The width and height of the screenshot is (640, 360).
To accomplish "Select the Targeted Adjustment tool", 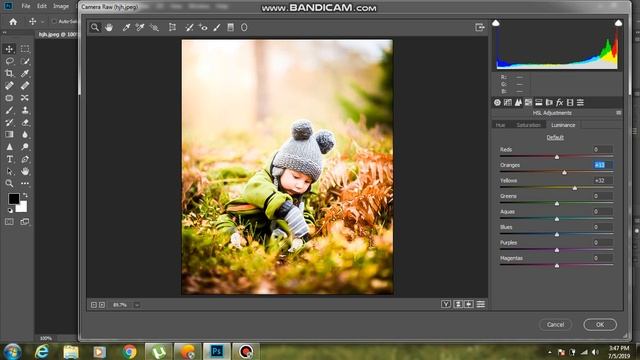I will coord(154,27).
